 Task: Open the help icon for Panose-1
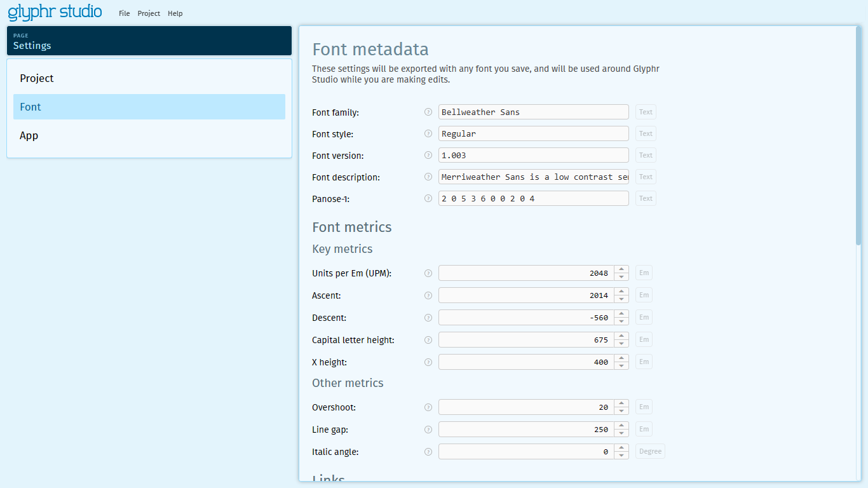428,198
